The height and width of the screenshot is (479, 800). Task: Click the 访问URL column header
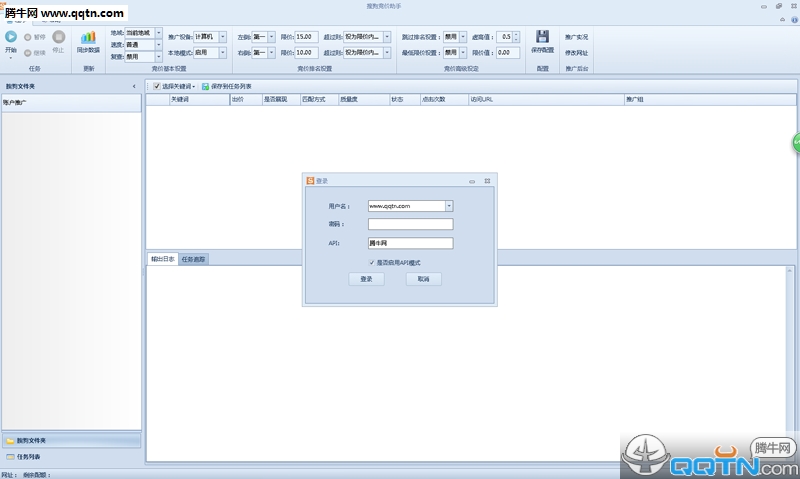point(546,99)
